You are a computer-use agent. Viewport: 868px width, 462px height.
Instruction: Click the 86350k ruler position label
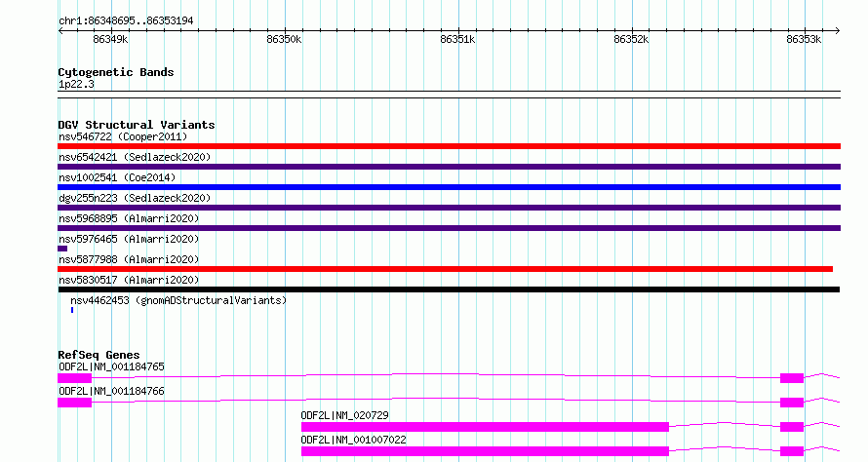pyautogui.click(x=284, y=40)
